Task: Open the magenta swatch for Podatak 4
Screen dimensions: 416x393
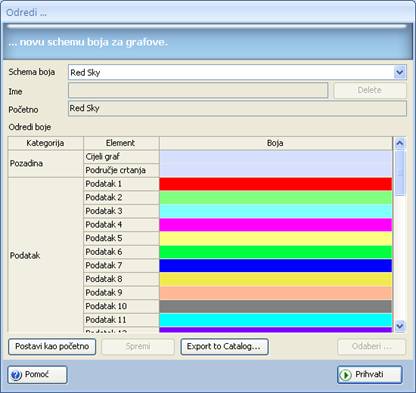Action: click(276, 225)
